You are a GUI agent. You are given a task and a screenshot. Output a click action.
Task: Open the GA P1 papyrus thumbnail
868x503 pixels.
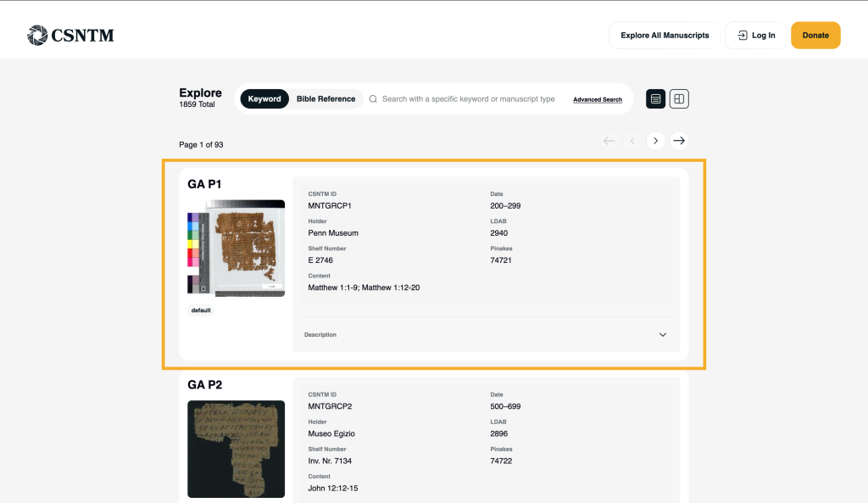tap(236, 248)
